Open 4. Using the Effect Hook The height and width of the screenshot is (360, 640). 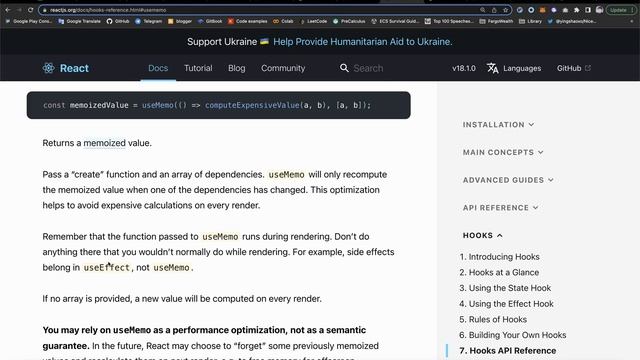[506, 304]
